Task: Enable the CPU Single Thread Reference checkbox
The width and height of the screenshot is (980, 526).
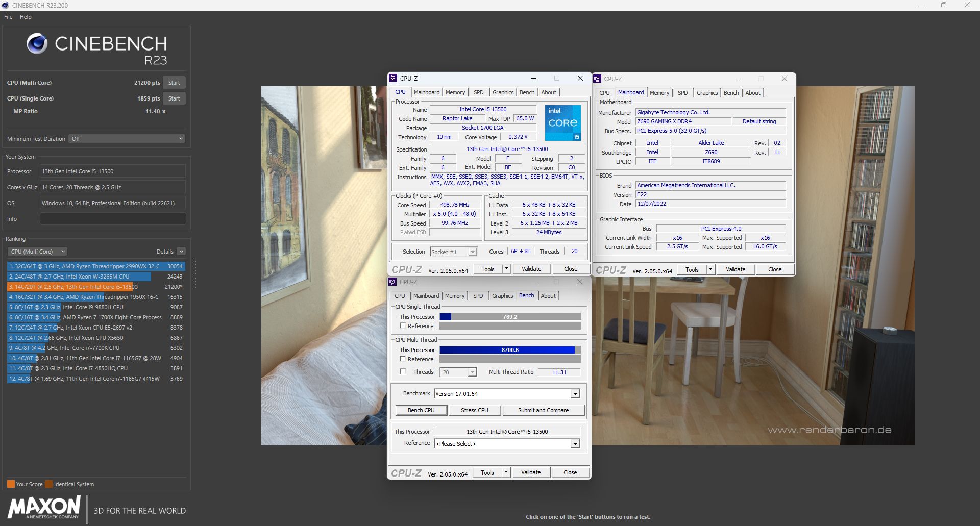Action: tap(403, 325)
